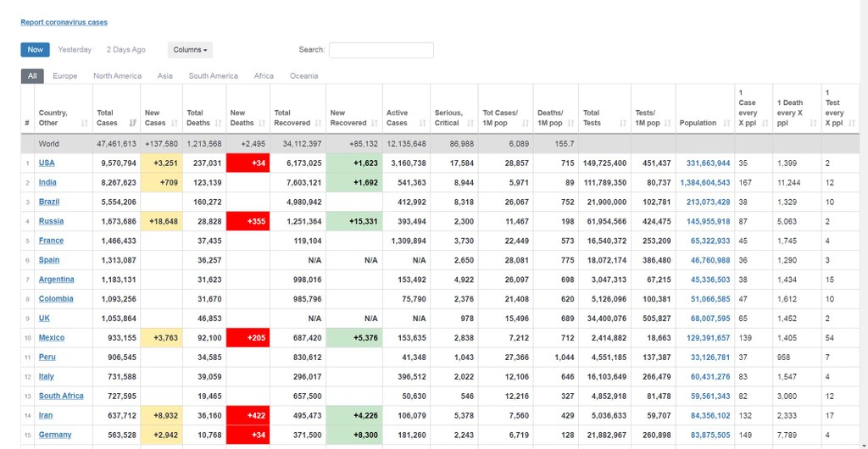Open India population link 1,384,604,543
The width and height of the screenshot is (868, 449).
[705, 182]
